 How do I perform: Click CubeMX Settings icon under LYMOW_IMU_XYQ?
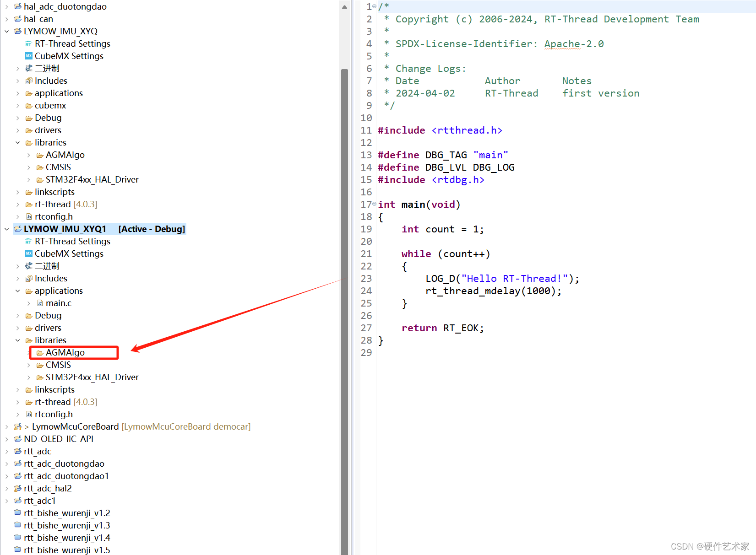[x=29, y=56]
